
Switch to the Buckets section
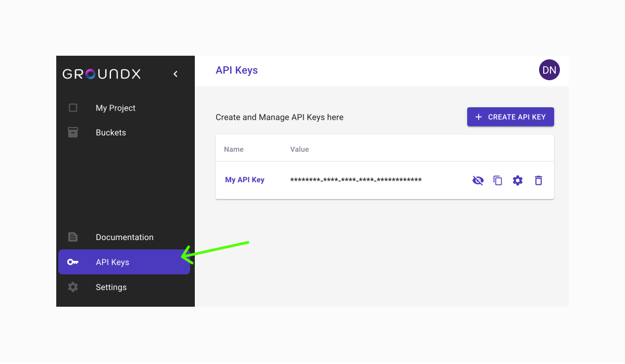tap(110, 132)
